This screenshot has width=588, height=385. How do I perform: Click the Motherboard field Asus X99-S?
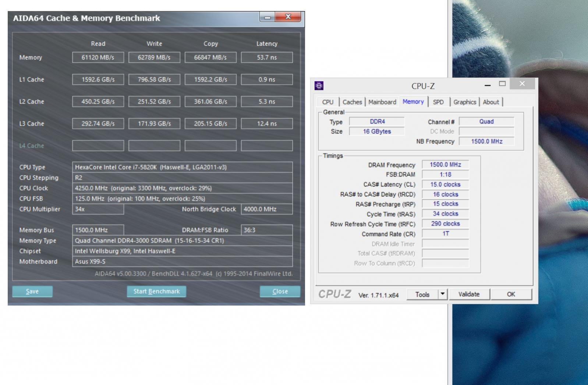(x=183, y=261)
